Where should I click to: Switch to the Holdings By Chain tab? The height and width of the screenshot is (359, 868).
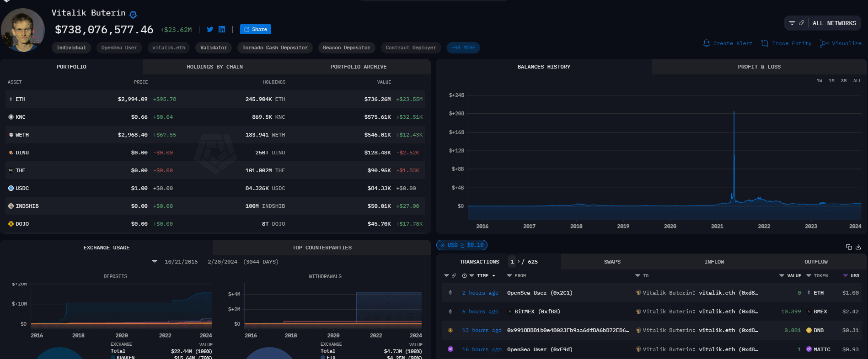pos(214,67)
